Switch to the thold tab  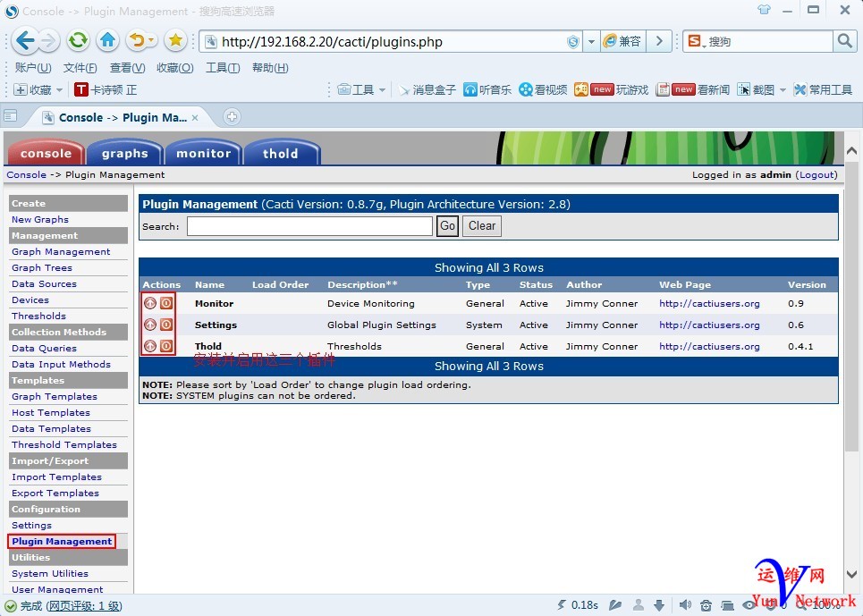click(281, 153)
